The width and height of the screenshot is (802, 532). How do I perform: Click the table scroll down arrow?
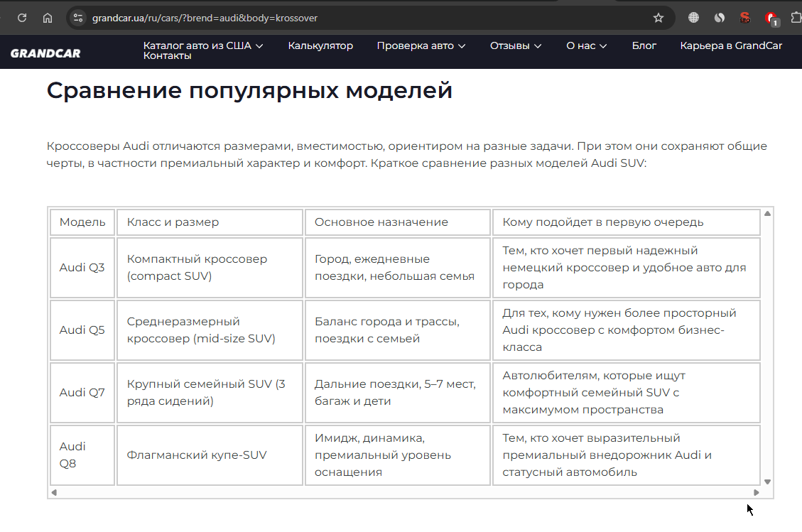767,482
